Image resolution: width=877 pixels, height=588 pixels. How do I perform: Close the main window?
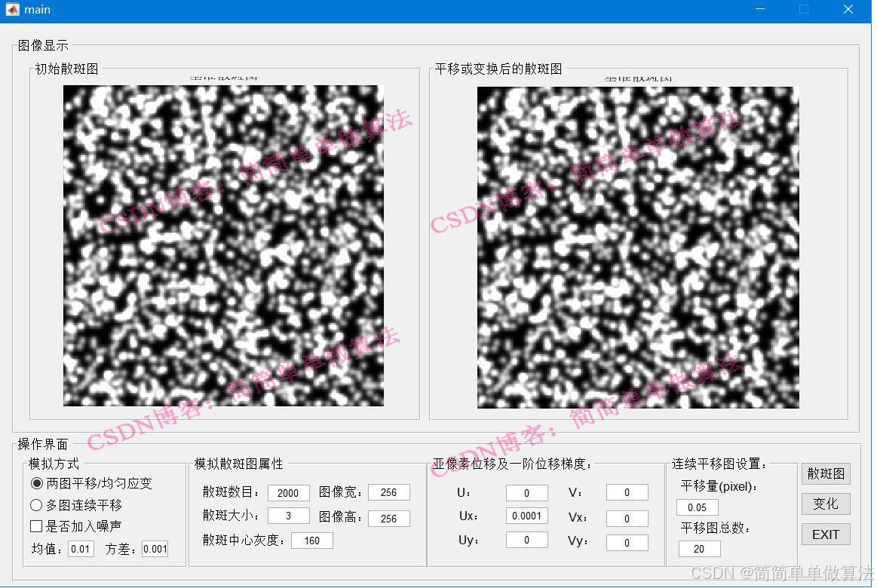pos(848,9)
